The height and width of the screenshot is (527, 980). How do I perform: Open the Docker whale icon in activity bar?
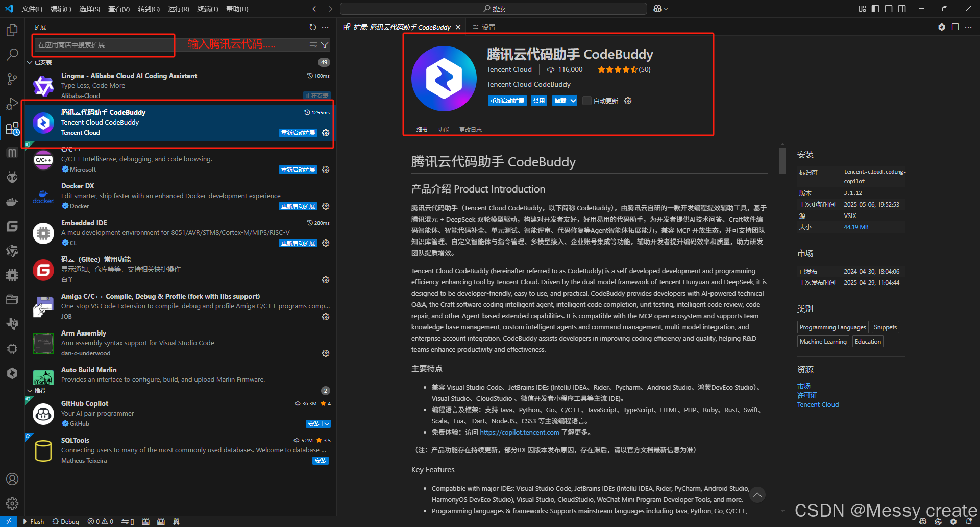(x=12, y=202)
